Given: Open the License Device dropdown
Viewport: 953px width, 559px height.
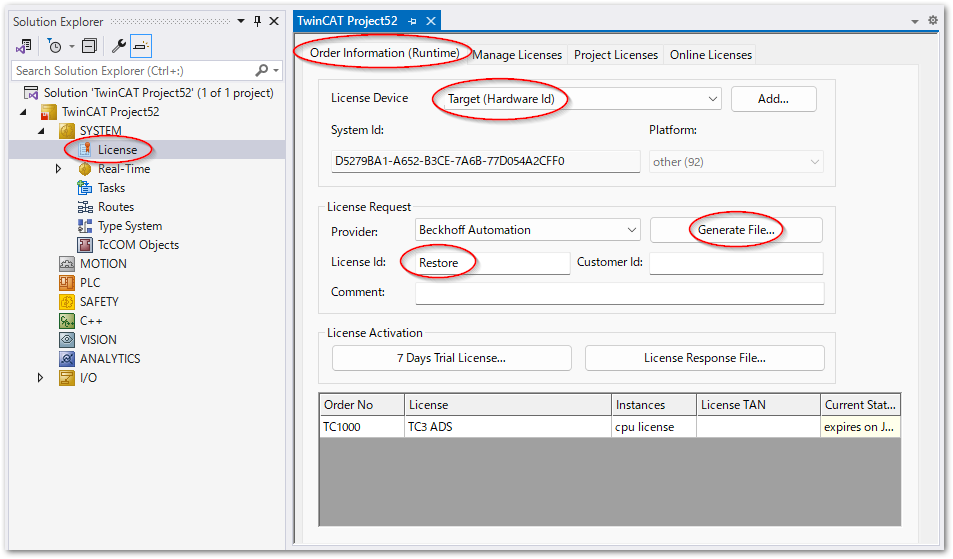Looking at the screenshot, I should click(x=712, y=99).
